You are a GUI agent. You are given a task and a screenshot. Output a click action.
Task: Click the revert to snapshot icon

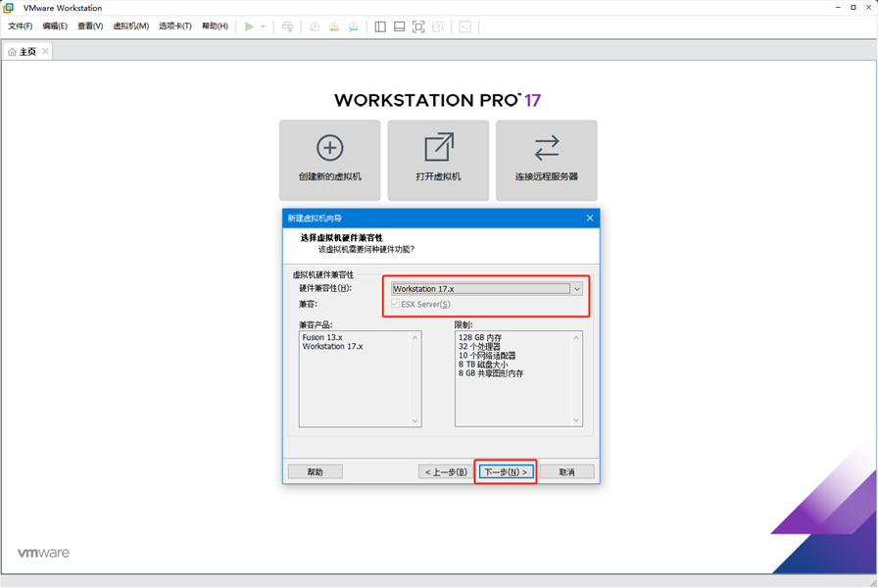pos(334,26)
